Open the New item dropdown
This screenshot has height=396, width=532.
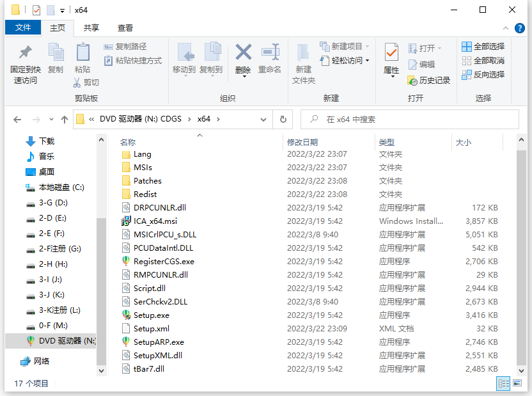345,46
